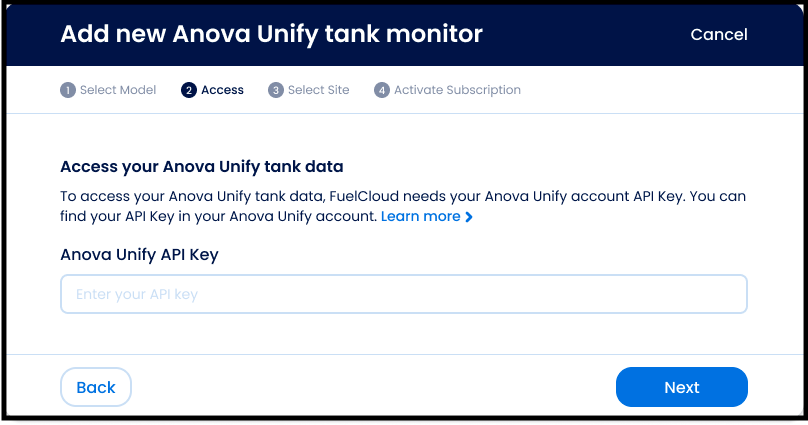Proceed with the Next button
Screen dimensions: 808x425
(681, 387)
